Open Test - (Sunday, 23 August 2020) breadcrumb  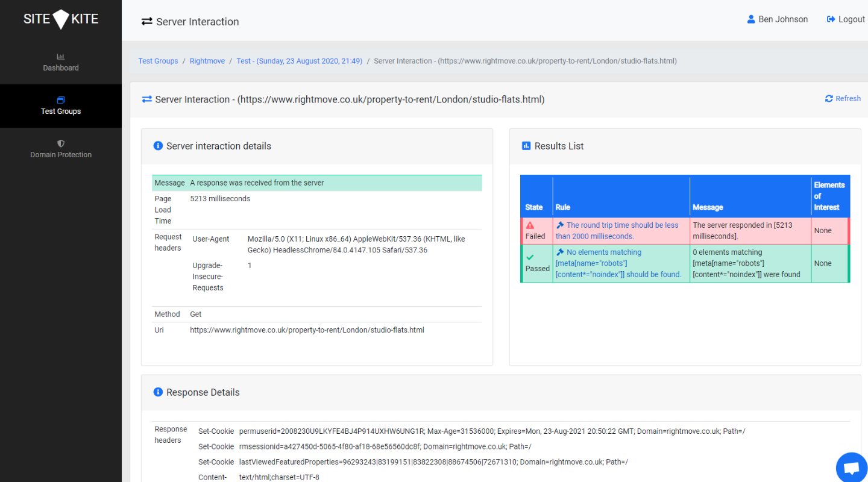(x=300, y=61)
